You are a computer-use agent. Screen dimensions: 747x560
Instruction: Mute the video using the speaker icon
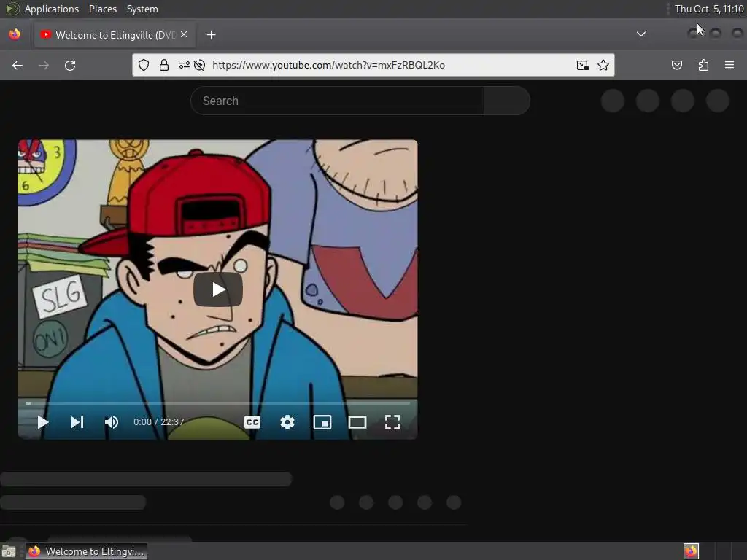(112, 422)
